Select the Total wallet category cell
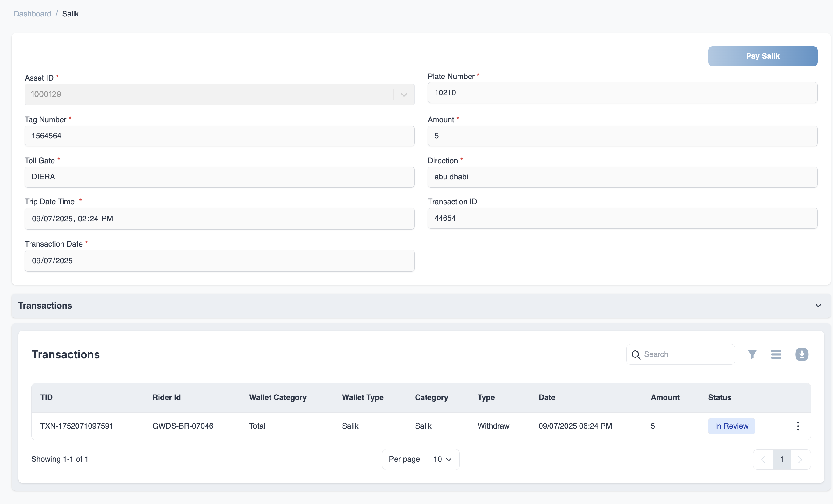Screen dimensions: 833x504 click(x=257, y=426)
